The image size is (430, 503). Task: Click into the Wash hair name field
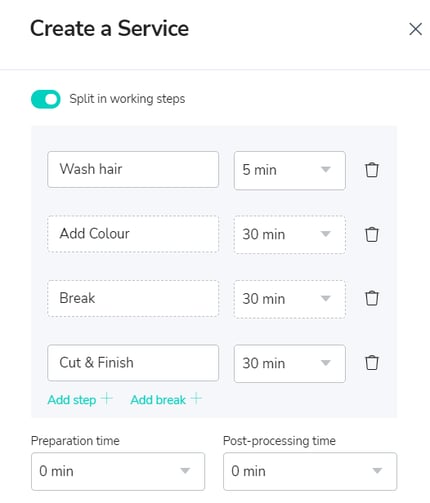point(133,169)
